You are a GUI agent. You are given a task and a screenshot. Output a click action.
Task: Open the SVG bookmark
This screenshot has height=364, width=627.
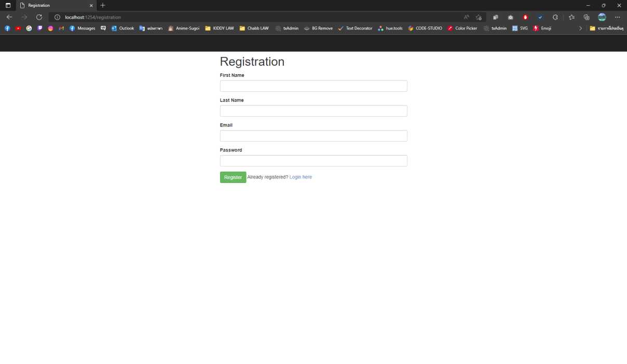coord(520,29)
